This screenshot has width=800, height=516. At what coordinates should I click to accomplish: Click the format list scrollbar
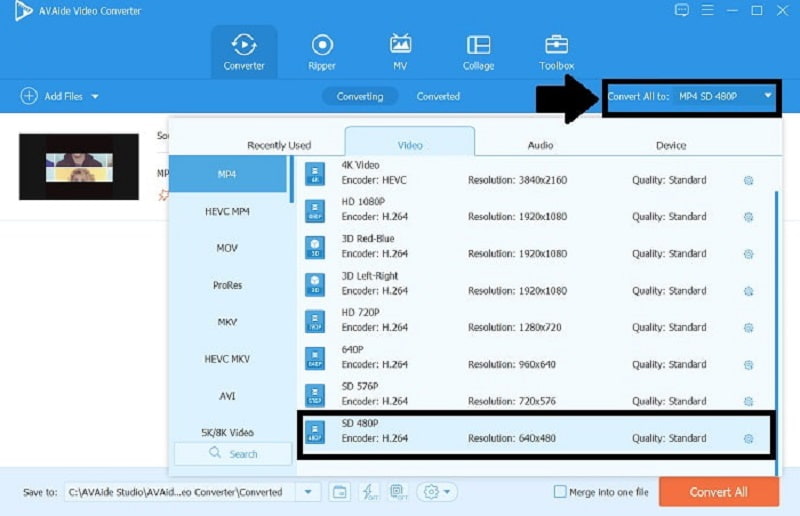pyautogui.click(x=292, y=180)
